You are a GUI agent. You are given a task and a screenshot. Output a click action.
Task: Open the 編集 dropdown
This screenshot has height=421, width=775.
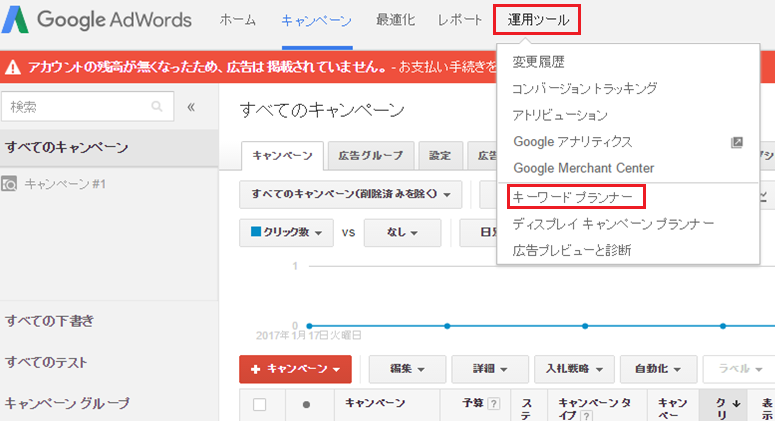coord(407,369)
